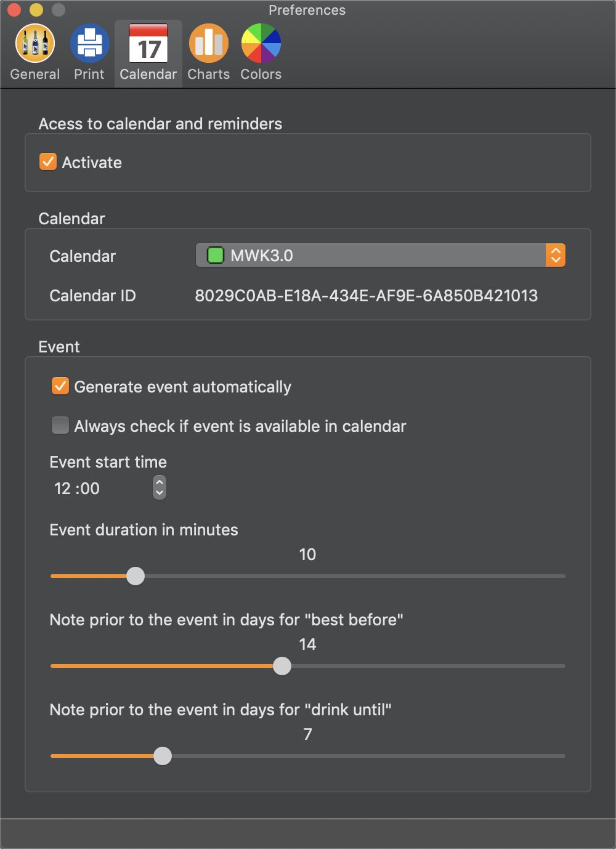The image size is (616, 849).
Task: Disable Generate event automatically
Action: point(60,386)
